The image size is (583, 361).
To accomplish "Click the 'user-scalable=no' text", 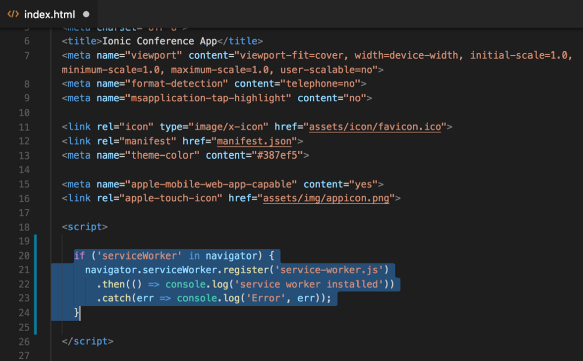I will (x=326, y=70).
